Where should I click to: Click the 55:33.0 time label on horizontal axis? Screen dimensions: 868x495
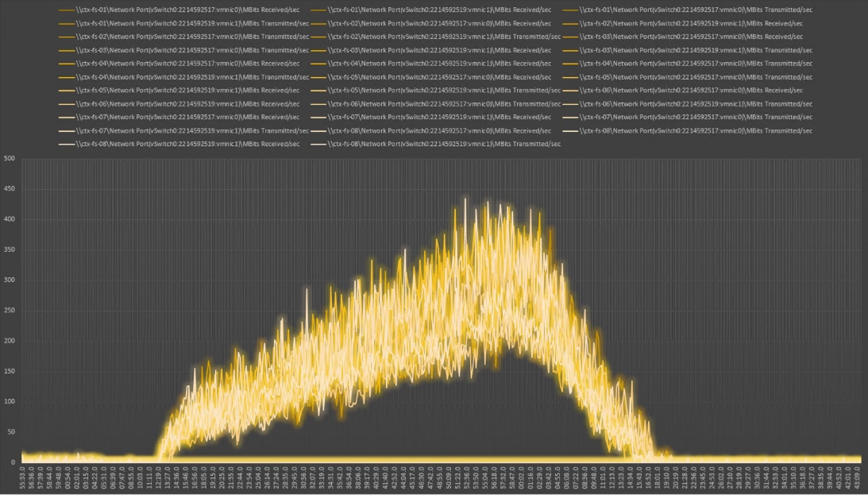[21, 478]
